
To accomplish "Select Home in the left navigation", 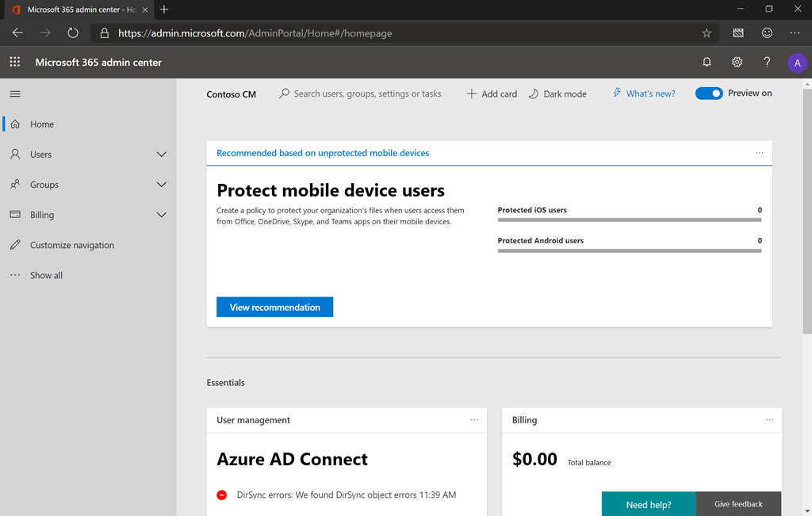I will (42, 124).
